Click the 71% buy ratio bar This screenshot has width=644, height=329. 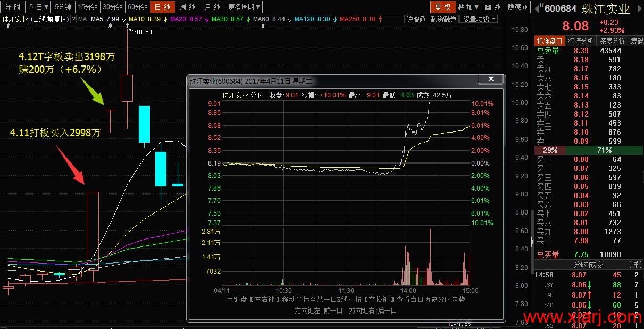[x=605, y=150]
